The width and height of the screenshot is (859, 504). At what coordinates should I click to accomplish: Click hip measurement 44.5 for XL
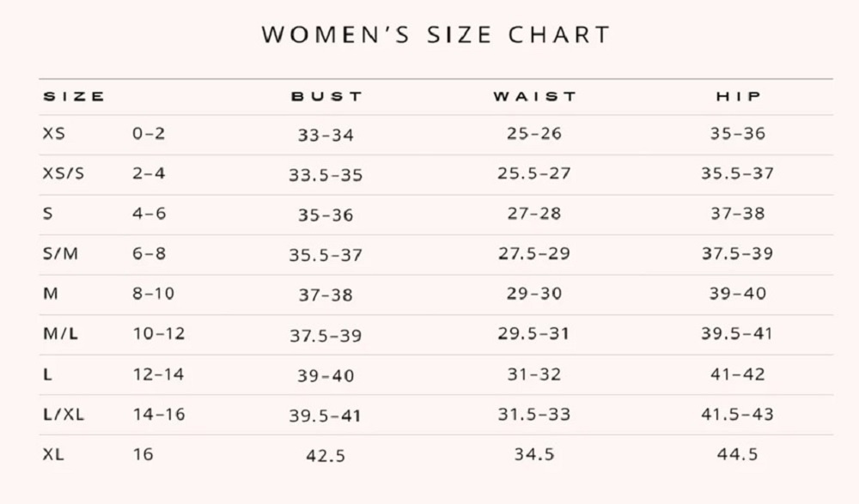pyautogui.click(x=738, y=455)
